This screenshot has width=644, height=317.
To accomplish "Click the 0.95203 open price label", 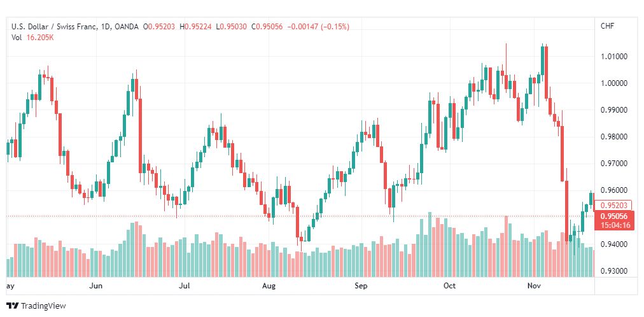I will click(162, 27).
